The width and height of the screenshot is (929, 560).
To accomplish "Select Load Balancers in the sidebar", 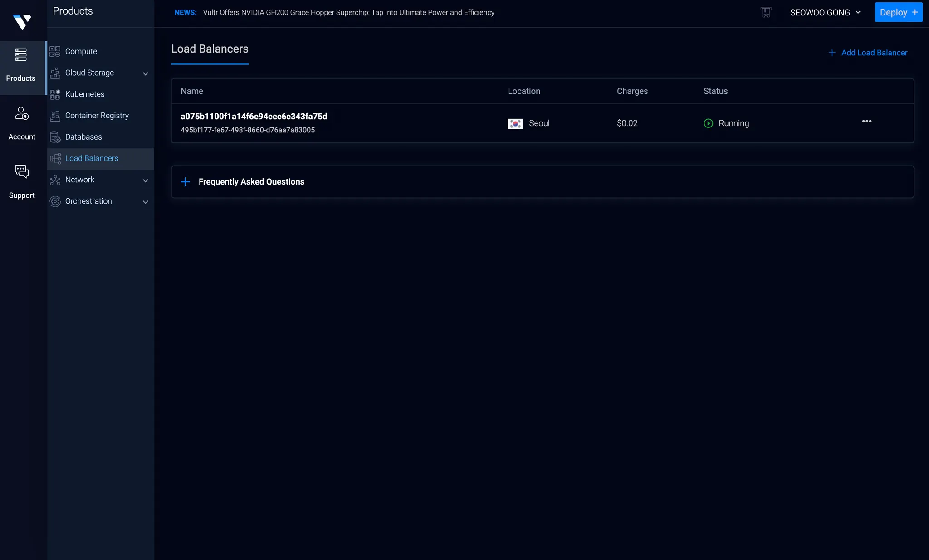I will tap(92, 158).
